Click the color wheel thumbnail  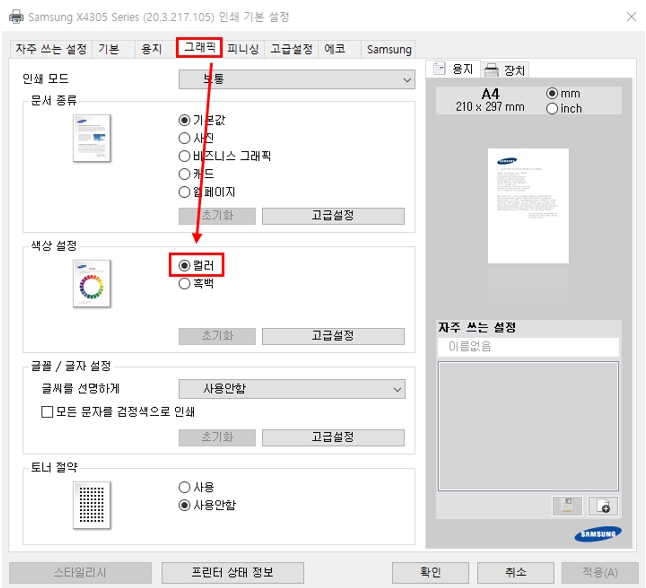coord(92,284)
